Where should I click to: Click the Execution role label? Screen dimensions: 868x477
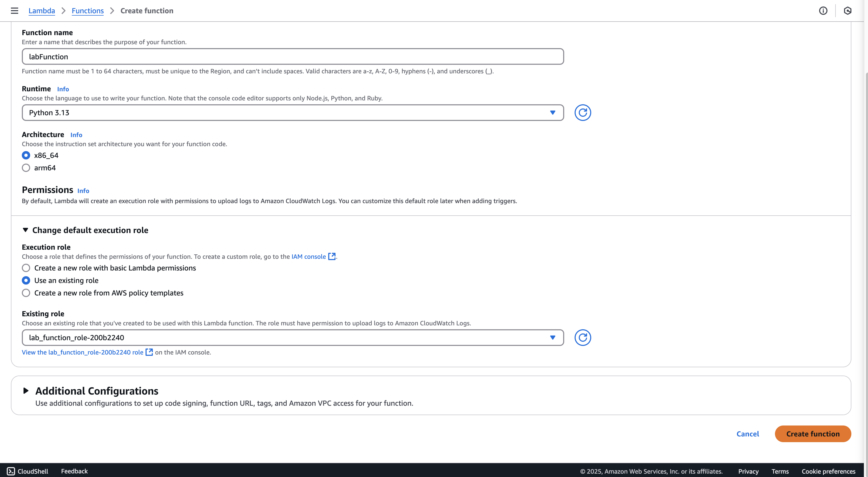tap(46, 247)
